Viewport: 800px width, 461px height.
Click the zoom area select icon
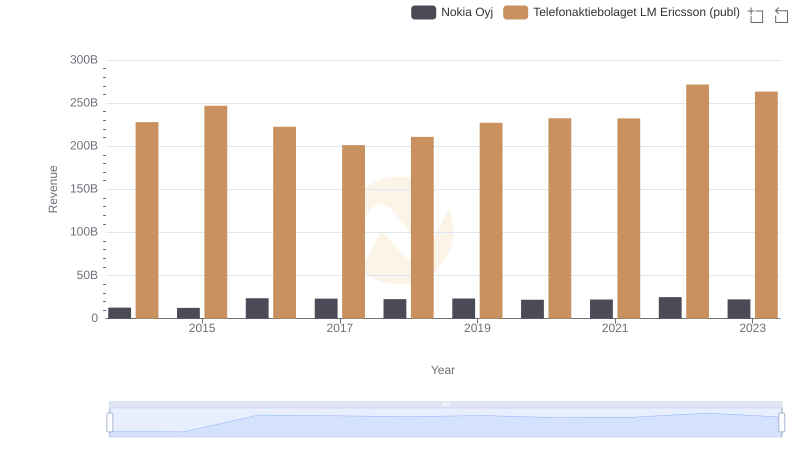pyautogui.click(x=756, y=14)
